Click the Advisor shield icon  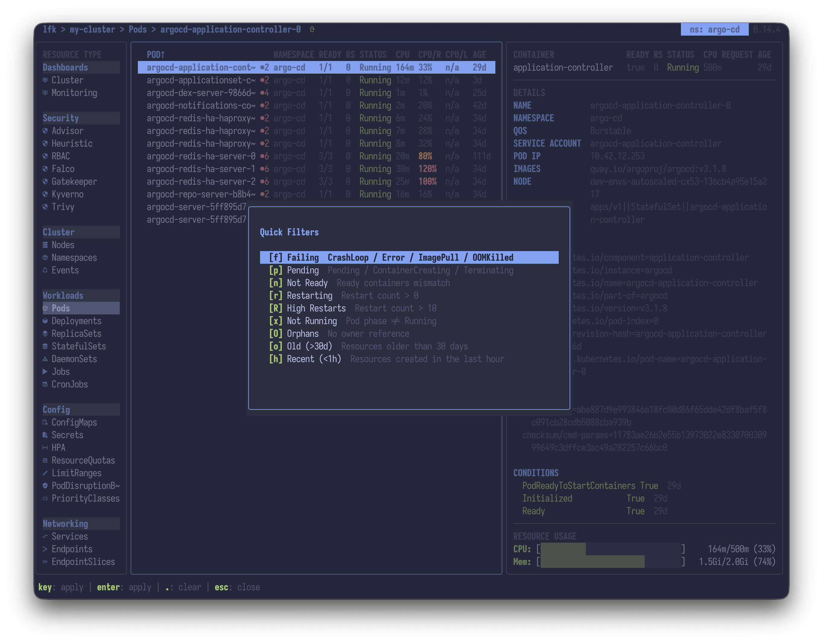45,131
